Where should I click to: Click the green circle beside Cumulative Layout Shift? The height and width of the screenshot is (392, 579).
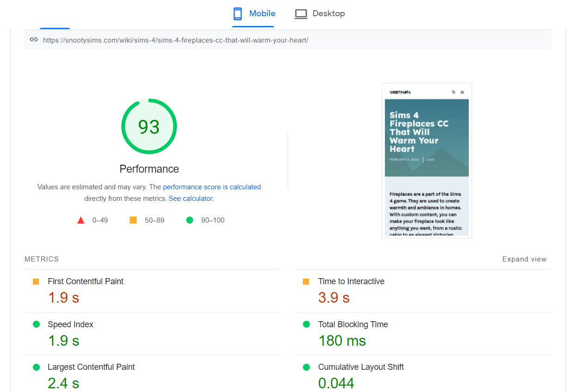[x=307, y=367]
